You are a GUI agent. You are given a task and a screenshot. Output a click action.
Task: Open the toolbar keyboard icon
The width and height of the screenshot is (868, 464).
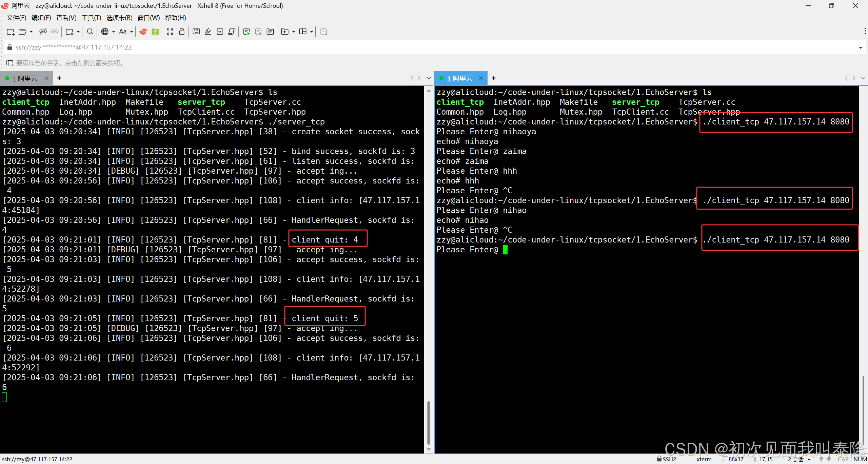click(x=196, y=32)
